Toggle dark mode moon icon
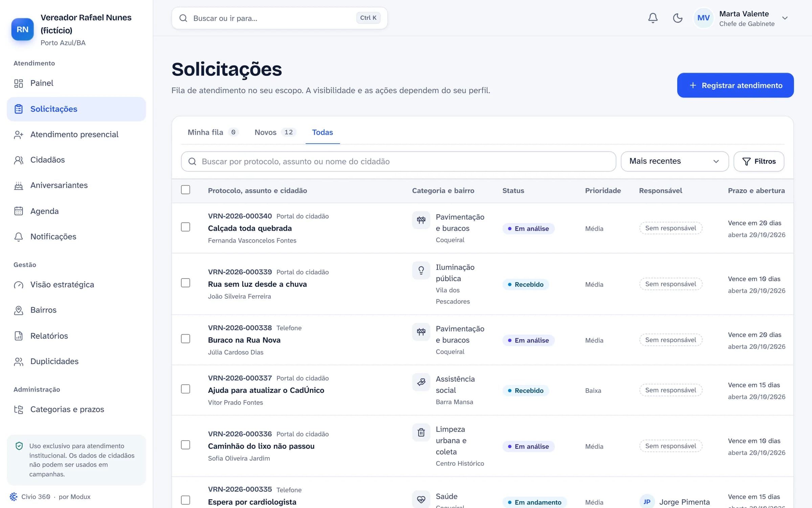This screenshot has height=508, width=812. click(x=678, y=18)
